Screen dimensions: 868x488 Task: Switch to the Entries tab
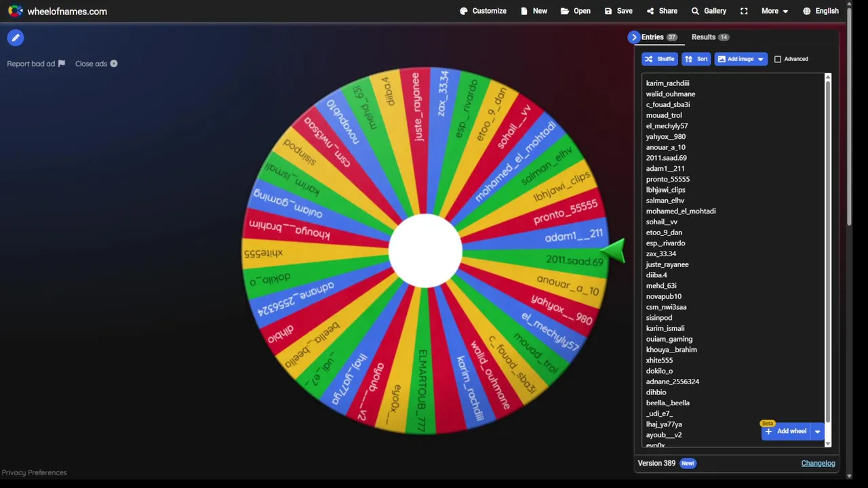point(659,37)
